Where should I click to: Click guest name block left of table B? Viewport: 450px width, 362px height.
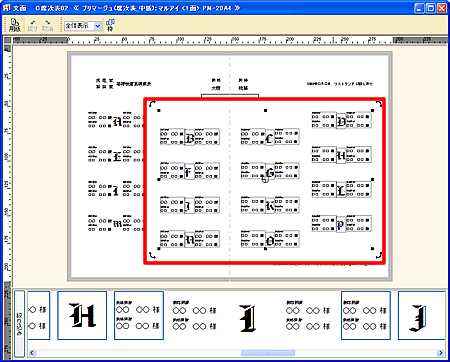pos(172,137)
